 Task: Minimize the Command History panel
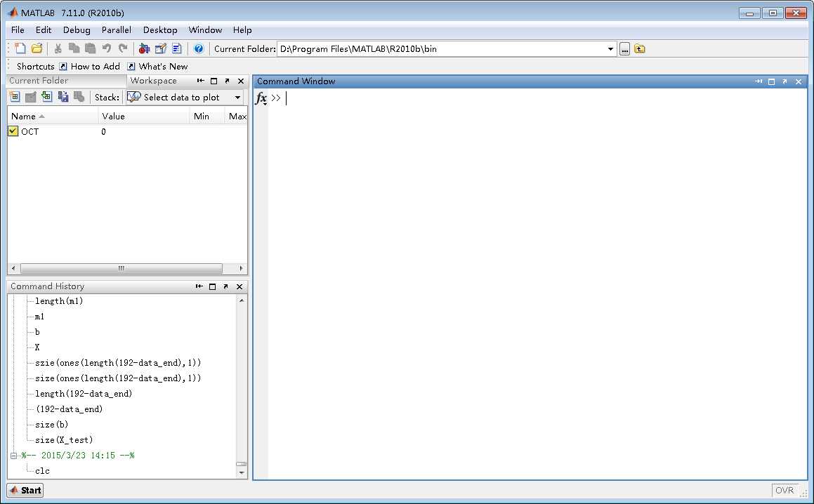pyautogui.click(x=199, y=286)
